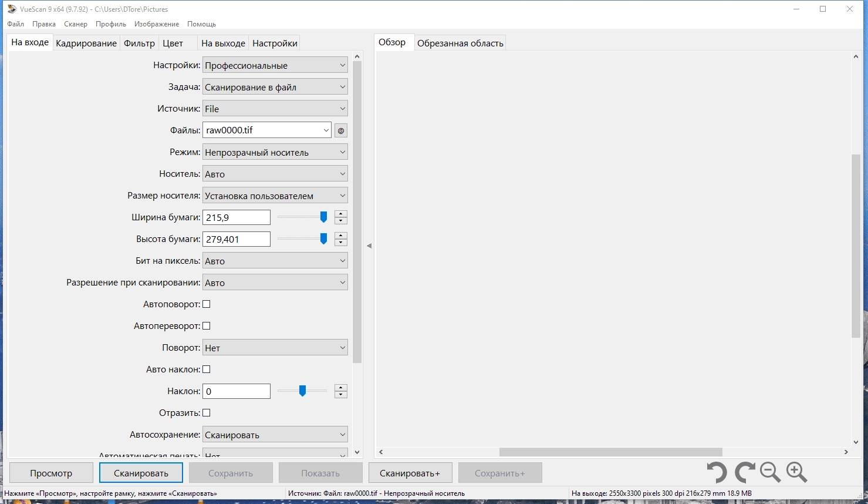Screen dimensions: 868x504
Task: Open the Настройки dropdown (Профессиональные)
Action: pyautogui.click(x=275, y=65)
